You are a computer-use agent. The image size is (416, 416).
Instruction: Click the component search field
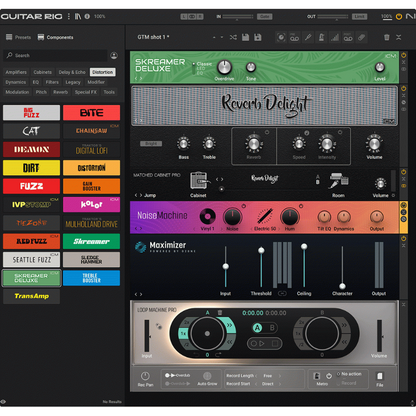click(x=55, y=56)
